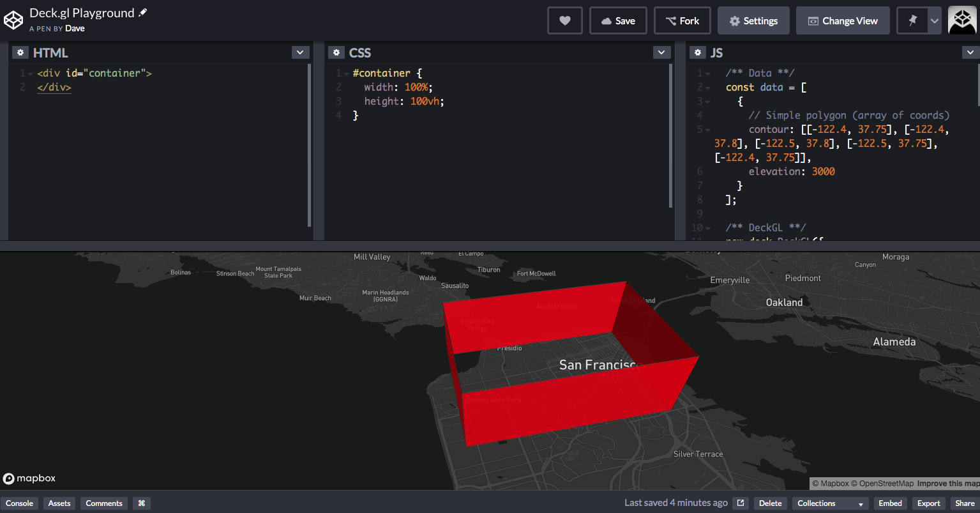Toggle the heart to like this pen
980x513 pixels.
[564, 20]
